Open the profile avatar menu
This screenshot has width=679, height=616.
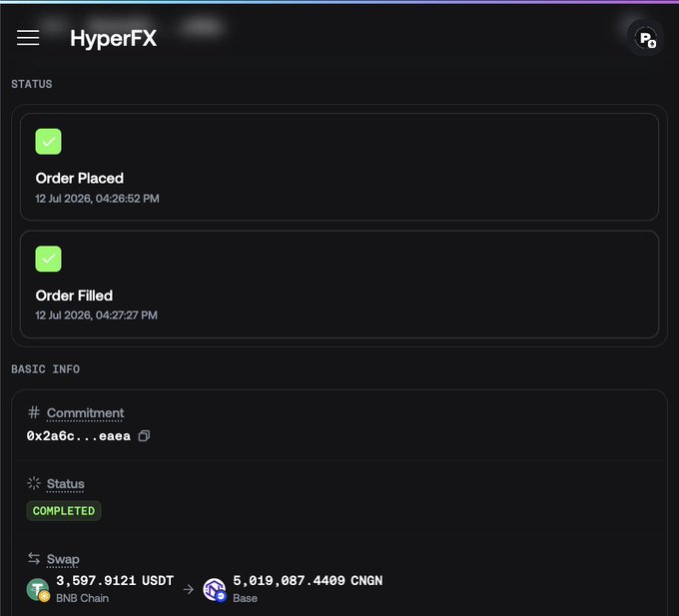tap(646, 38)
